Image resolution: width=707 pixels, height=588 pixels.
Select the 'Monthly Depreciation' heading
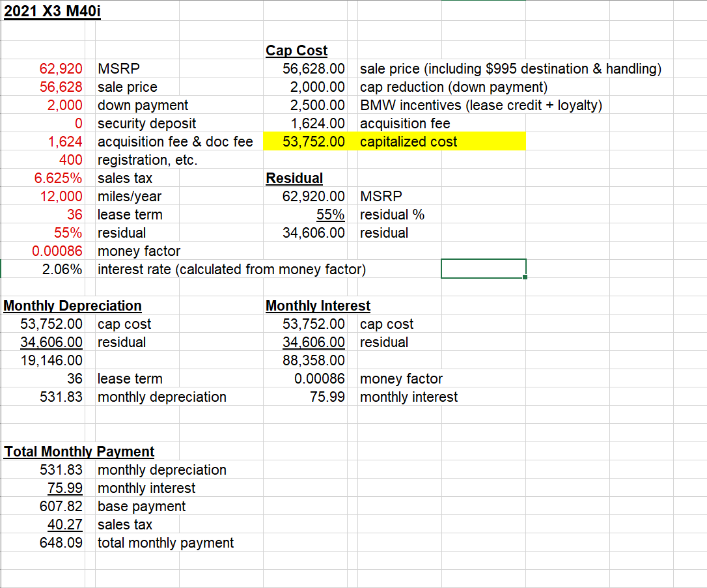(x=73, y=306)
